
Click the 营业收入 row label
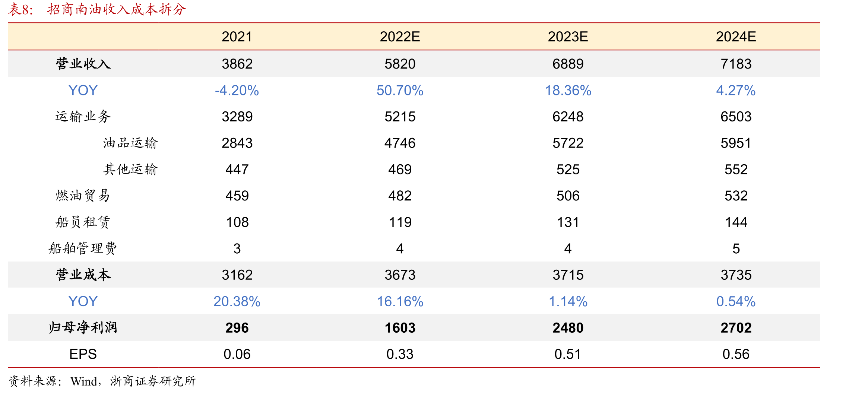click(x=83, y=64)
